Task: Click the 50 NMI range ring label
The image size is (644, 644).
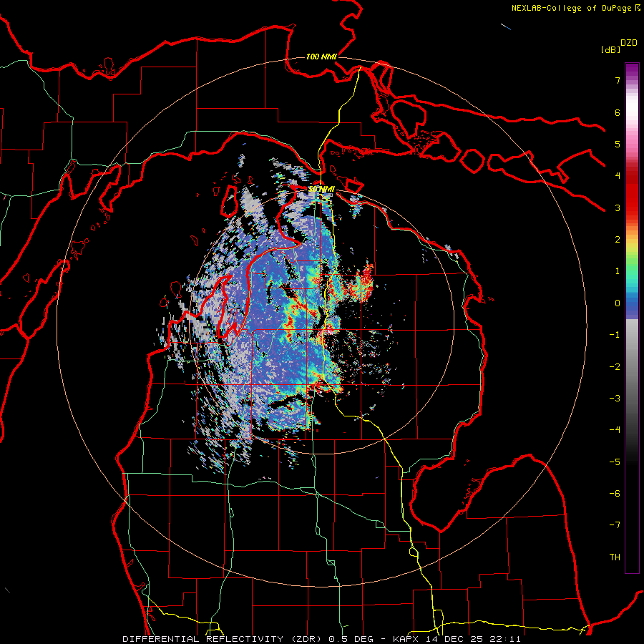Action: click(321, 189)
